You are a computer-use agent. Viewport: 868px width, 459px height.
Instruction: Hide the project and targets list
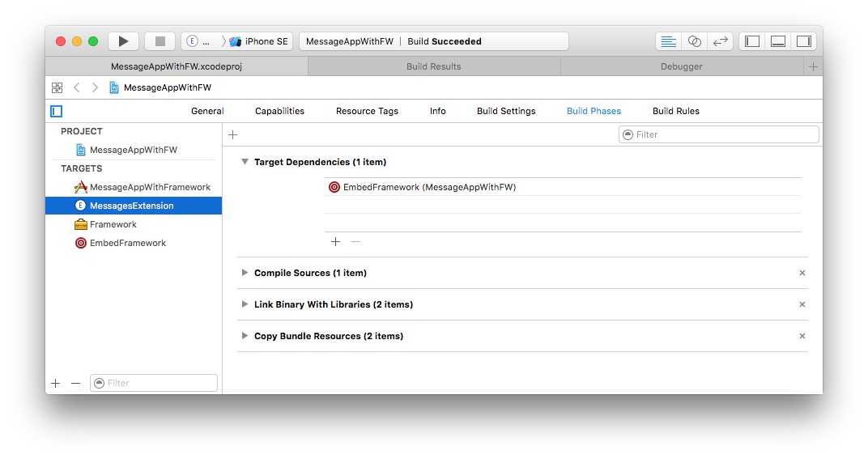56,111
